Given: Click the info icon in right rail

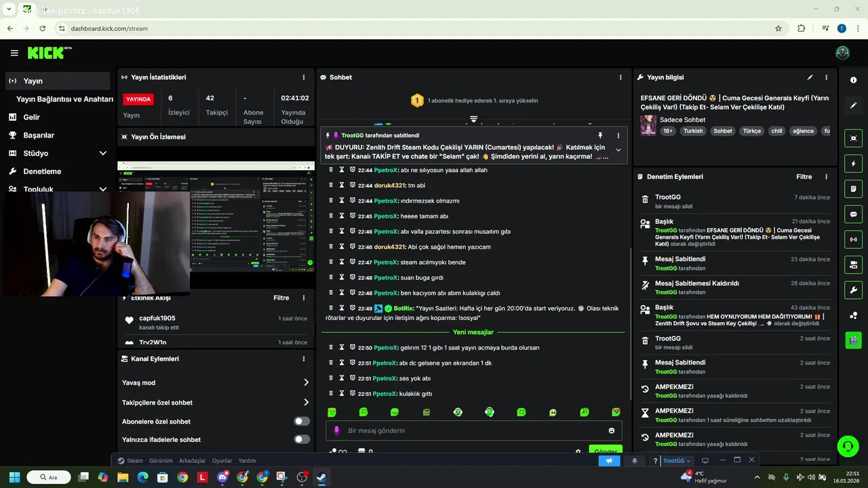Looking at the screenshot, I should 853,80.
